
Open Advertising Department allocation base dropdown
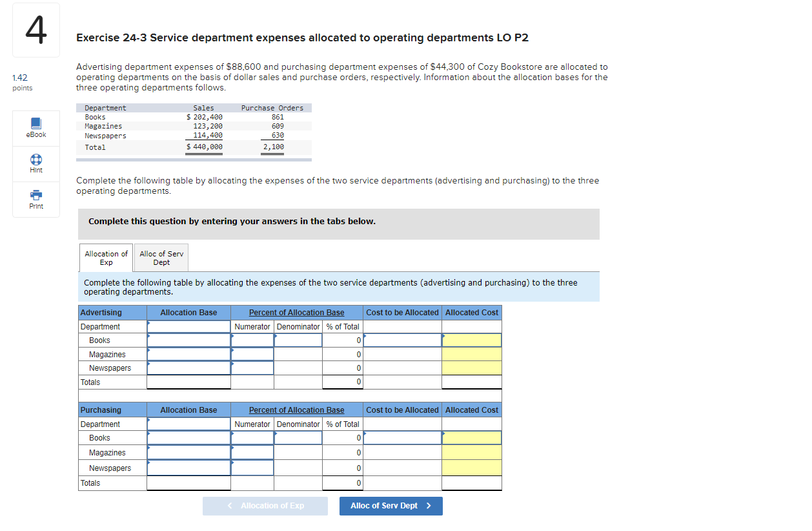188,327
